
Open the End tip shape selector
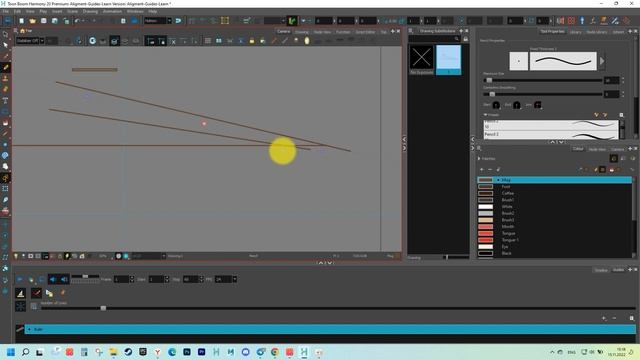click(x=517, y=105)
